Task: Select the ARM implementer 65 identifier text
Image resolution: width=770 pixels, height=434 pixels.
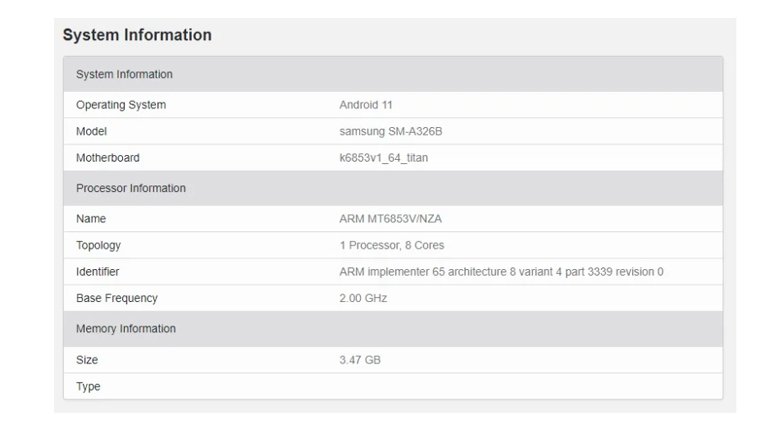Action: 501,271
